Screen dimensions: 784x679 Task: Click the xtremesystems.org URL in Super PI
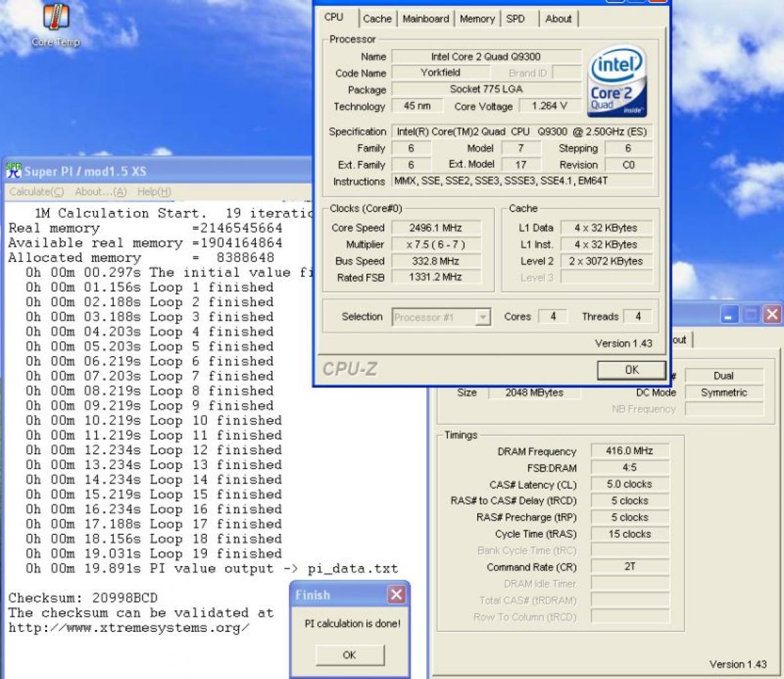pyautogui.click(x=129, y=627)
